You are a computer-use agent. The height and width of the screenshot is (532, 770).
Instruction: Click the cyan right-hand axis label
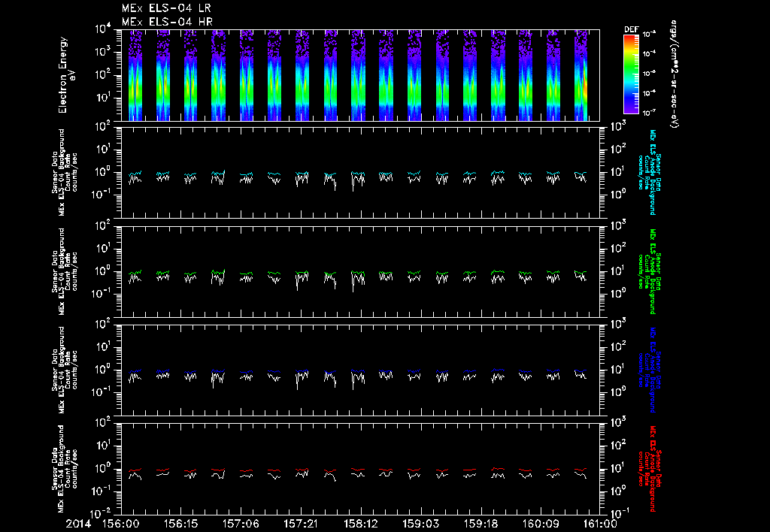coord(649,172)
